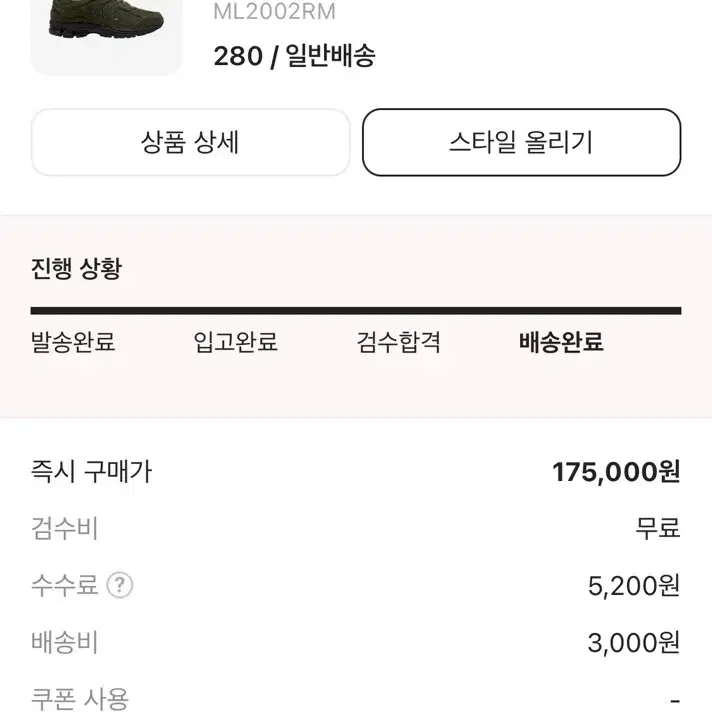Select the 발송완료 progress step
Image resolution: width=712 pixels, height=712 pixels.
coord(73,342)
